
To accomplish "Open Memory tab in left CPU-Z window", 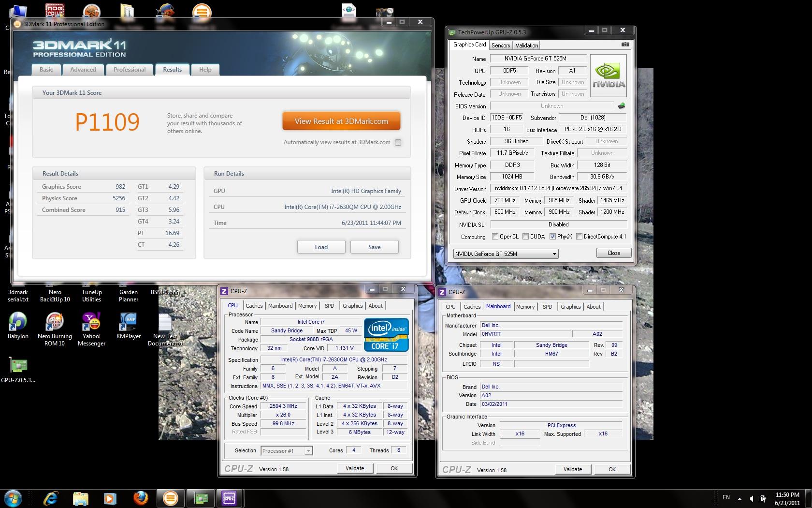I will [x=307, y=306].
